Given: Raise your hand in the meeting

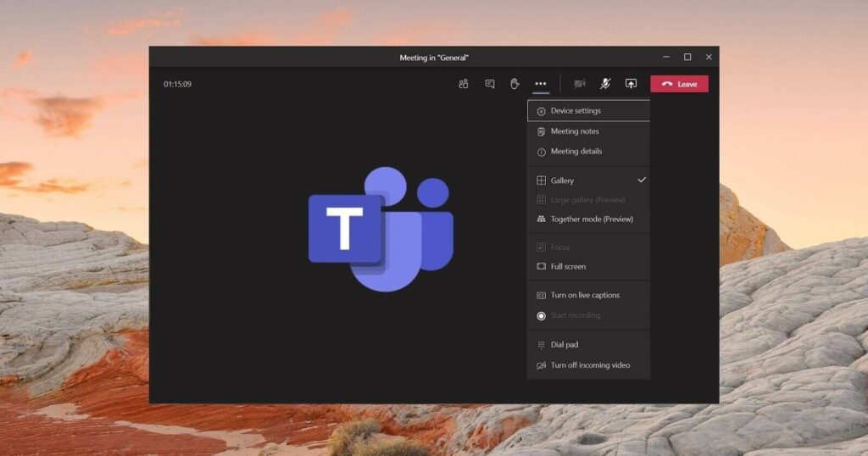Looking at the screenshot, I should [x=515, y=84].
